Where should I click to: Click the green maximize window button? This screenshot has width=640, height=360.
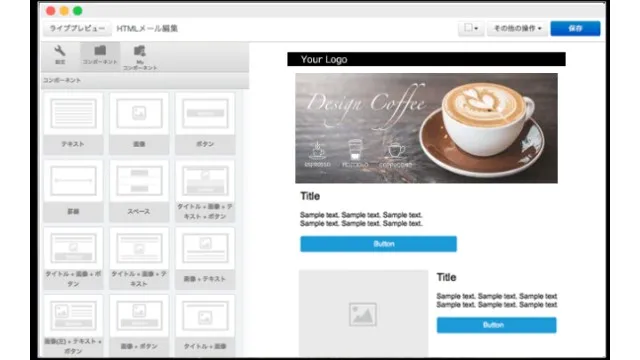point(78,11)
